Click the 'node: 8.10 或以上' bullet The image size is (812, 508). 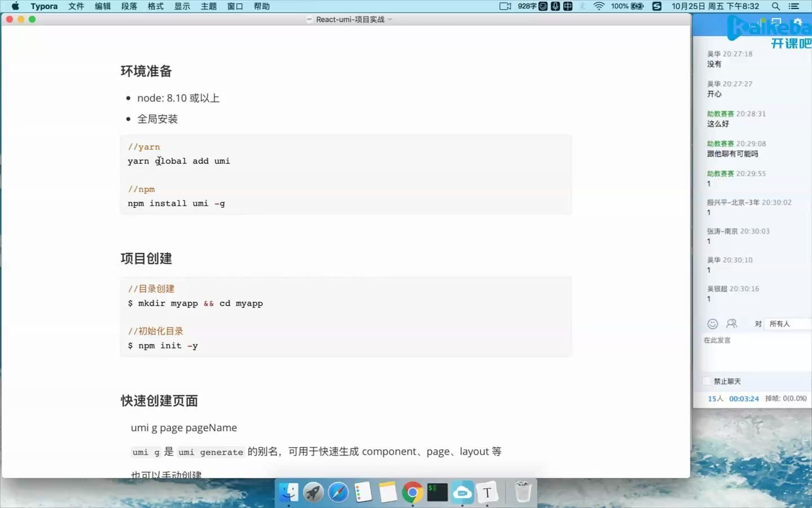point(178,98)
